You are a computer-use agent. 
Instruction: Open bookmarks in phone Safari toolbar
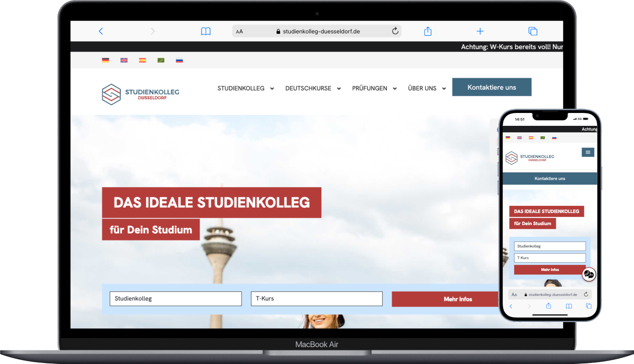tap(569, 306)
